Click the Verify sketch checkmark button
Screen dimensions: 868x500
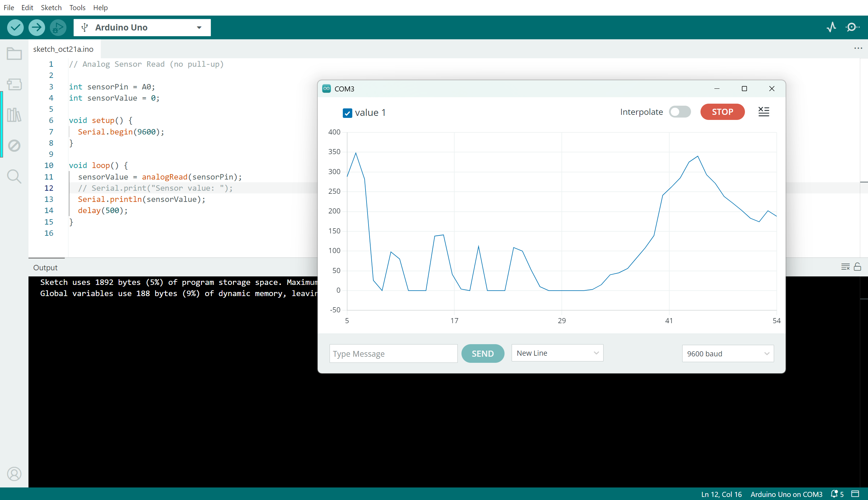coord(15,27)
